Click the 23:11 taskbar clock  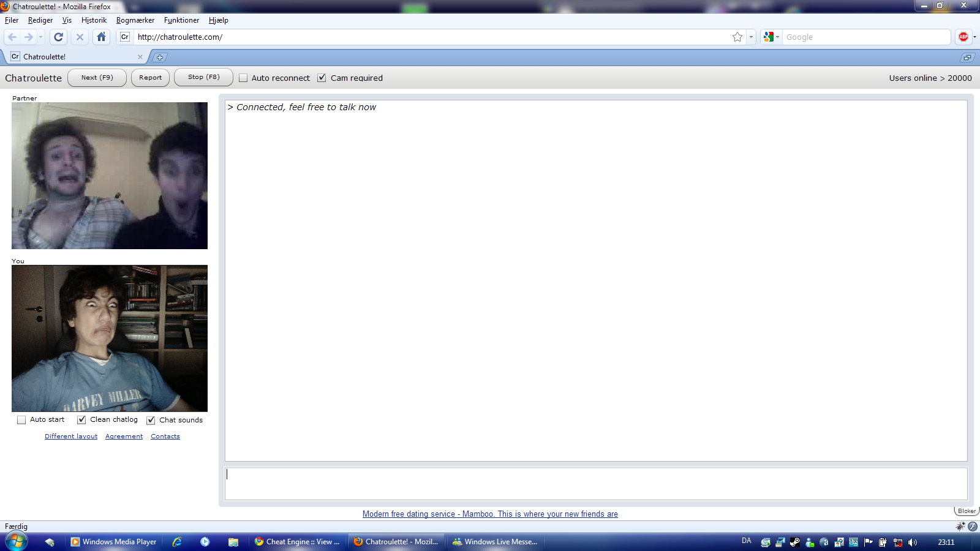[x=946, y=542]
